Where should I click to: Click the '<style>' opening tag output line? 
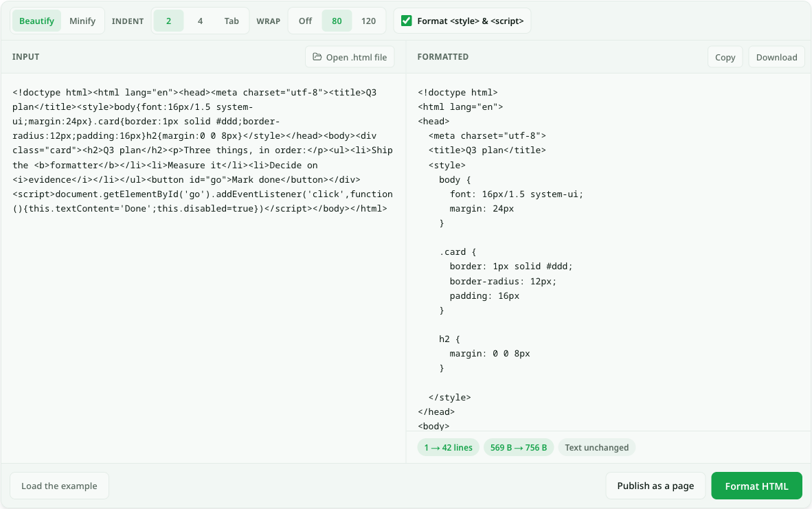pyautogui.click(x=447, y=165)
